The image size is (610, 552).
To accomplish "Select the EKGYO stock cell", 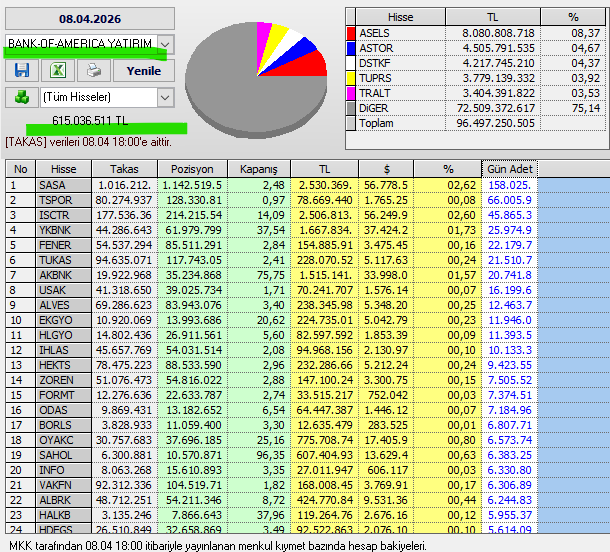I will pyautogui.click(x=64, y=320).
